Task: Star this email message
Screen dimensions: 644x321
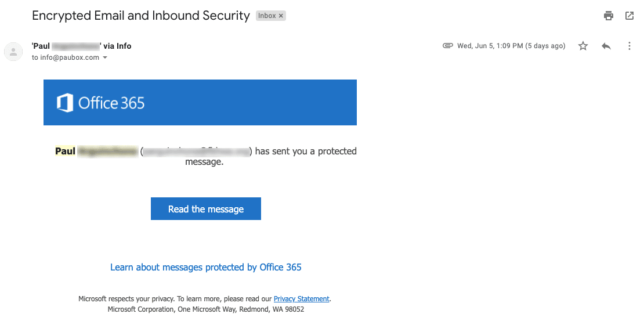Action: [x=583, y=46]
